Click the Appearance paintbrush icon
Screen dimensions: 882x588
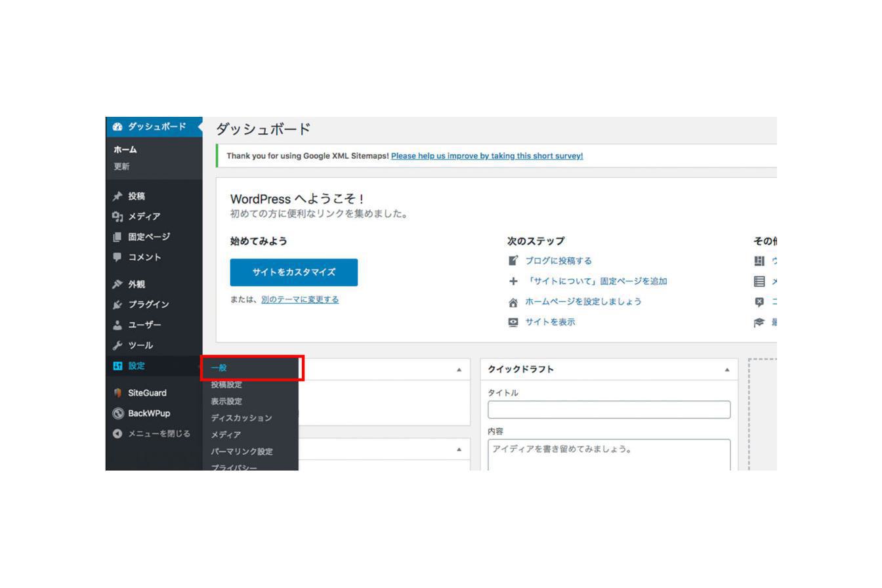117,284
